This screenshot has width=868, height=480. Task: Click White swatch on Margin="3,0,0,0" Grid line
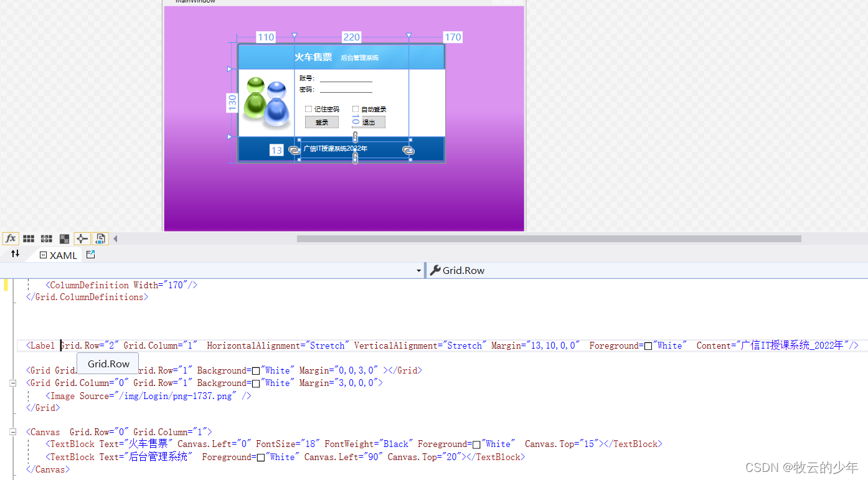pyautogui.click(x=255, y=384)
